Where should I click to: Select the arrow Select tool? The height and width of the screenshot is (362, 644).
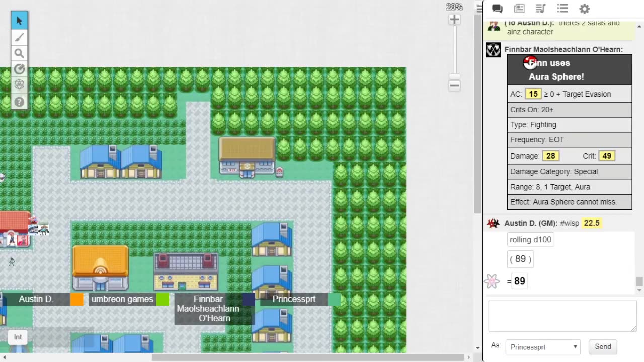point(19,21)
